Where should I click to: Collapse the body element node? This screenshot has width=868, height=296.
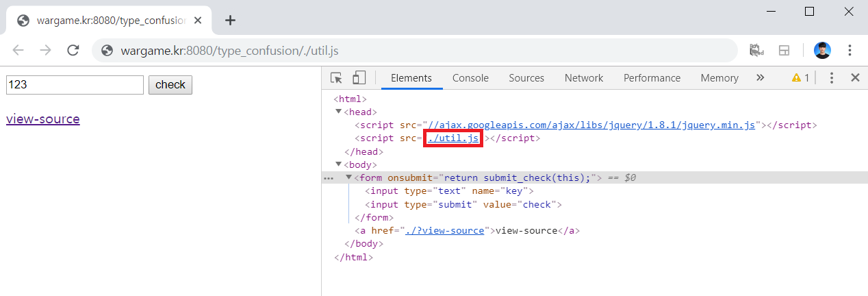click(x=338, y=164)
